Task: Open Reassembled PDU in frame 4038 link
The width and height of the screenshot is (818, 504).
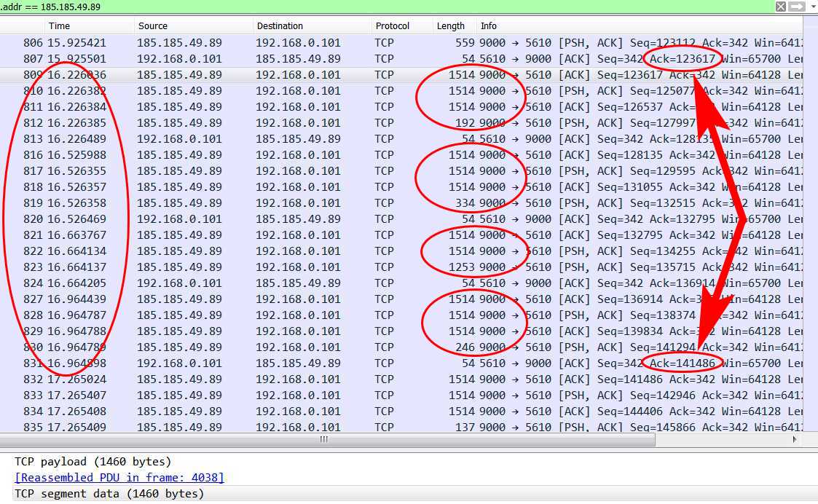Action: (x=119, y=478)
